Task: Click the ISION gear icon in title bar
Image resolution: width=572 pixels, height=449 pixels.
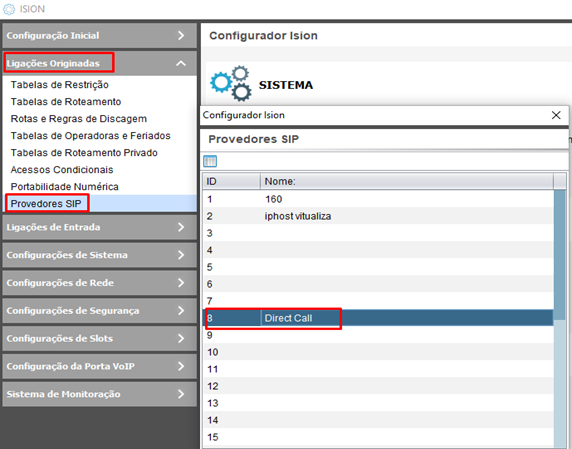Action: tap(9, 9)
